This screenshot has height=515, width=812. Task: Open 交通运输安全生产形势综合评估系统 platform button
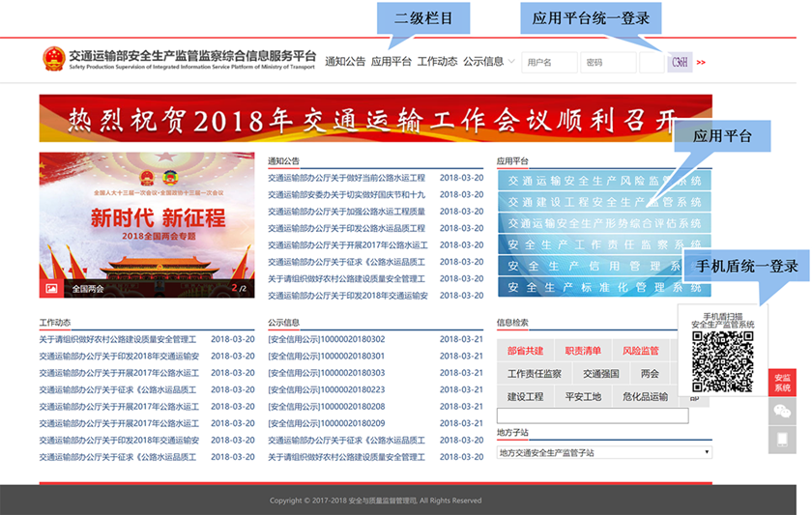tap(604, 223)
